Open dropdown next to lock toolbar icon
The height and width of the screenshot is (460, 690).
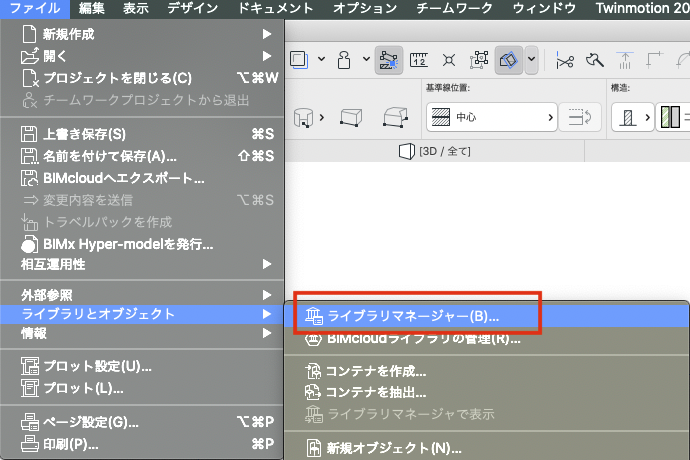click(x=366, y=59)
